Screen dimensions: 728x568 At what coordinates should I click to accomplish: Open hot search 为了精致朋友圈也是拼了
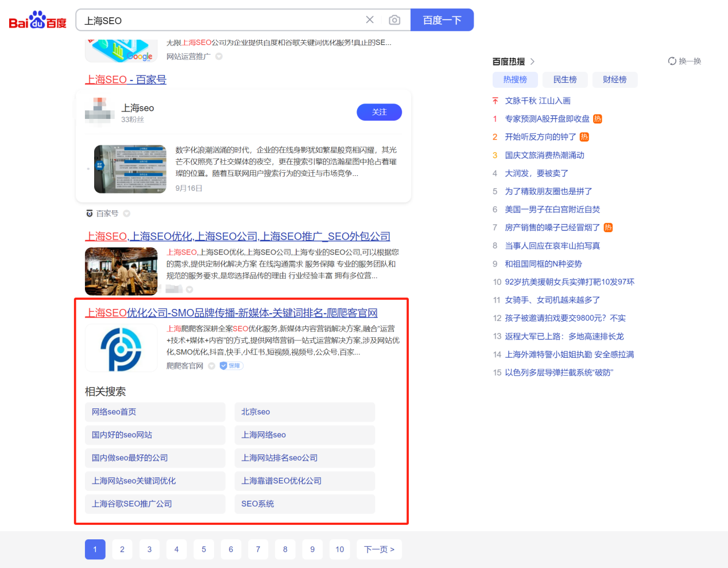[548, 191]
